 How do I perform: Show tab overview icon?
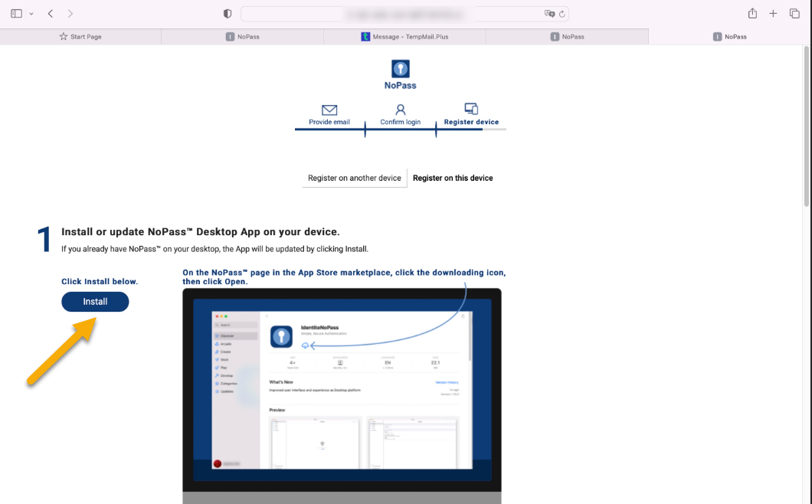coord(794,14)
